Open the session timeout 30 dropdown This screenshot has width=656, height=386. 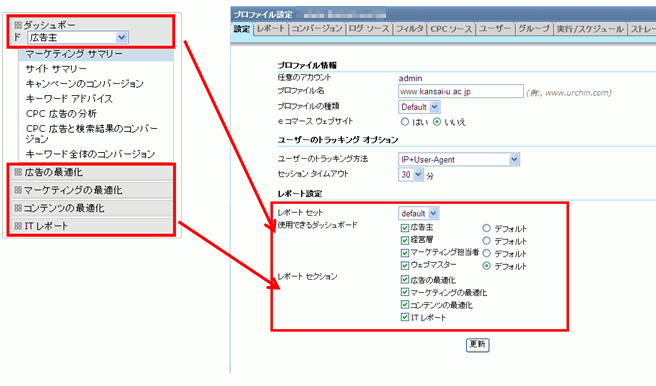[411, 174]
